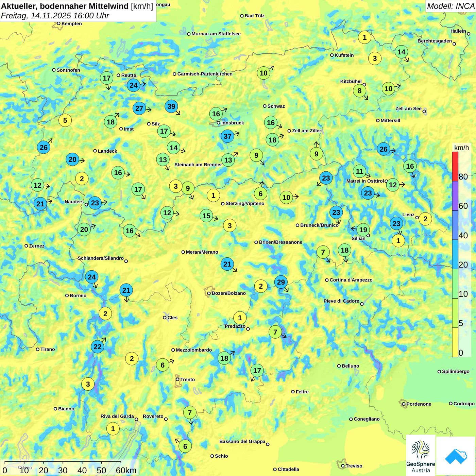Click the Trento city label
The image size is (476, 476).
(188, 379)
